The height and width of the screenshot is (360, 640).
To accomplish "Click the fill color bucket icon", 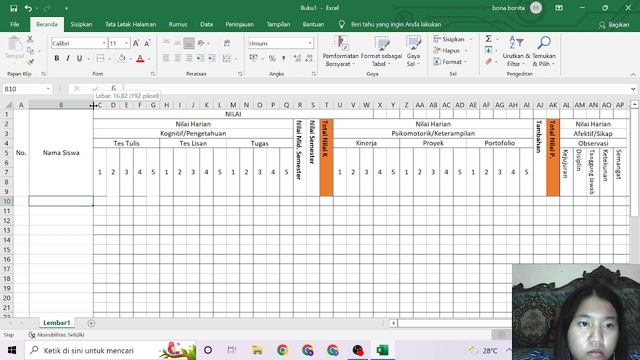I will [x=122, y=58].
